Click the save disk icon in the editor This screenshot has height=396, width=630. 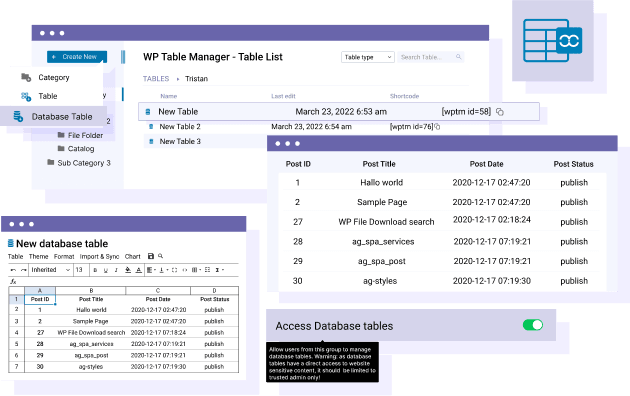tap(151, 256)
